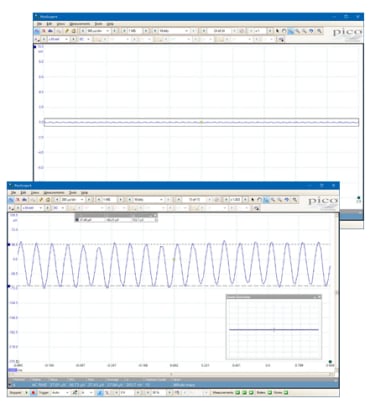
Task: Close the ruler legend box
Action: [x=155, y=215]
